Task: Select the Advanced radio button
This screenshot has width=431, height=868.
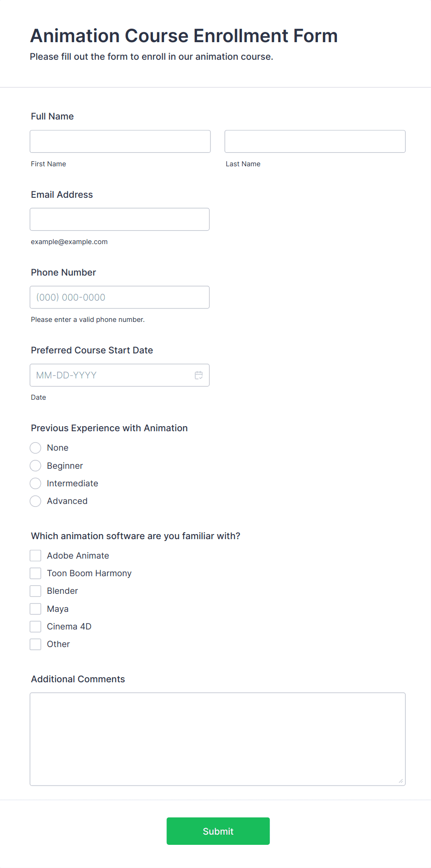Action: pyautogui.click(x=36, y=501)
